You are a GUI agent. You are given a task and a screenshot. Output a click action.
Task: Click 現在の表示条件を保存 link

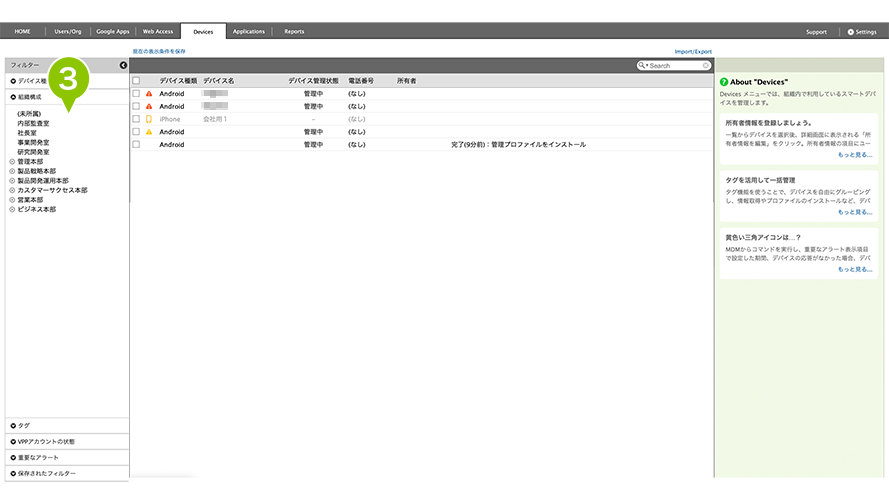(x=159, y=52)
